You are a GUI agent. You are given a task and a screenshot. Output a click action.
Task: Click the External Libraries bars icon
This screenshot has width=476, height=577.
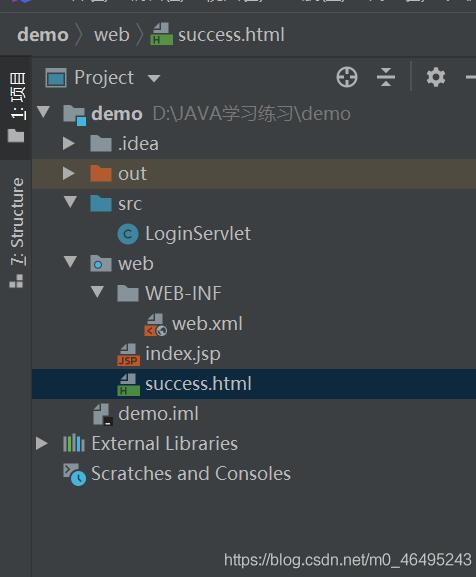74,443
